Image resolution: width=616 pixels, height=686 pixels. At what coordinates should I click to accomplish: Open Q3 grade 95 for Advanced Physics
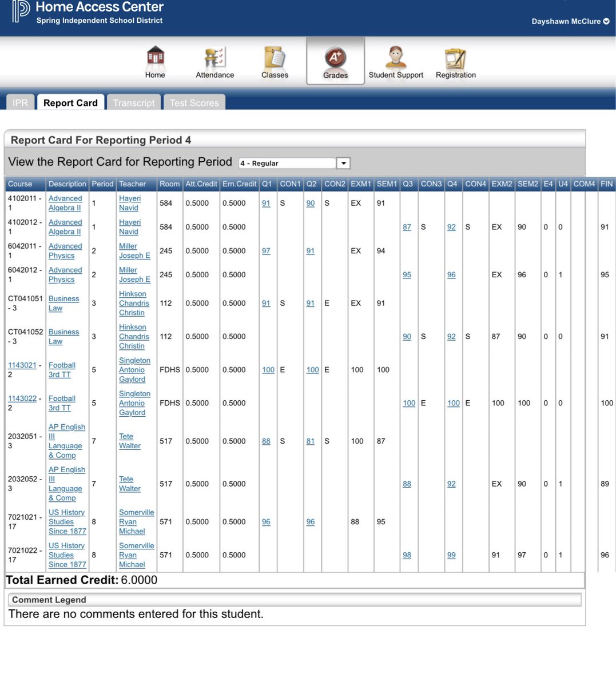[407, 275]
